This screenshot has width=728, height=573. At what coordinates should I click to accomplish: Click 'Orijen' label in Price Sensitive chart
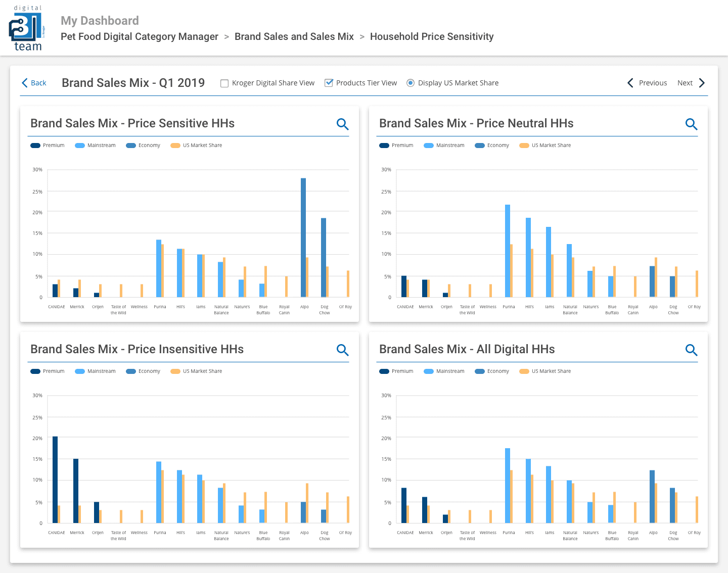98,307
